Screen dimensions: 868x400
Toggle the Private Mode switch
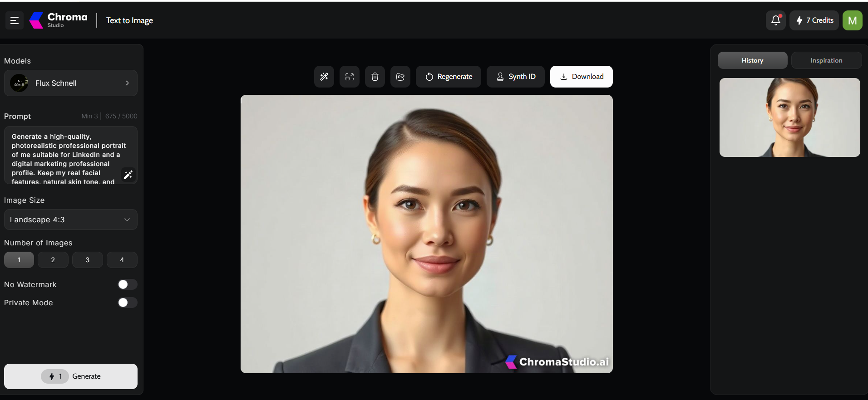(127, 302)
